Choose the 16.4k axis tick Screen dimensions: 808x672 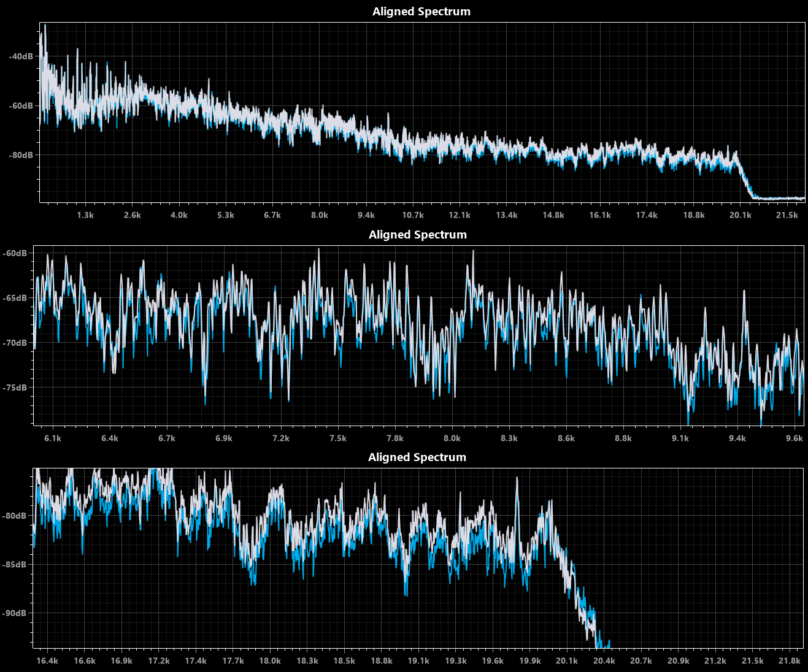[x=47, y=661]
